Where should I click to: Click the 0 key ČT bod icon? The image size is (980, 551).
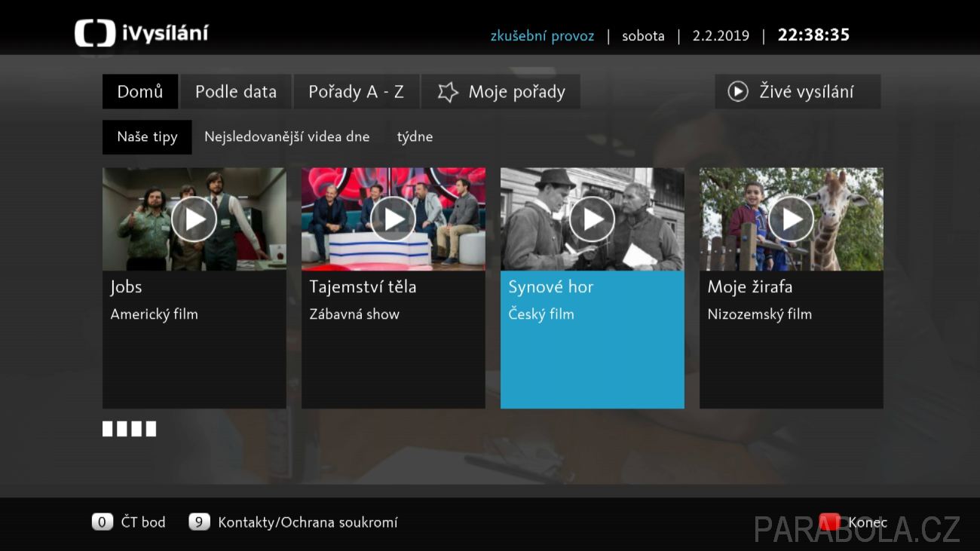tap(103, 522)
